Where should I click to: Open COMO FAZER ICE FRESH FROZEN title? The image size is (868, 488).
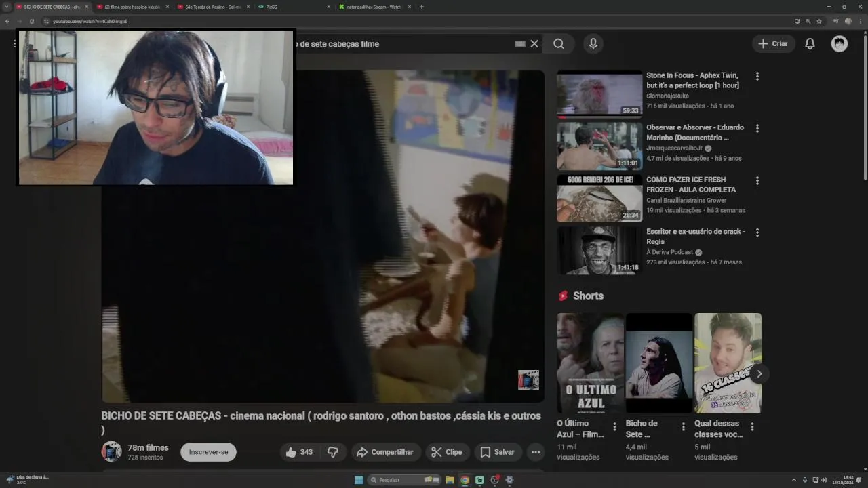[x=691, y=184]
